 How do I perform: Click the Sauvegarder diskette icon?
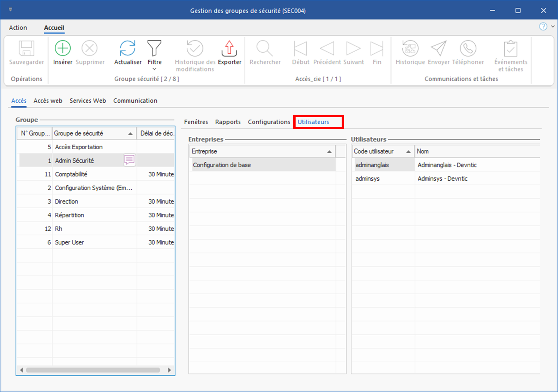(27, 48)
